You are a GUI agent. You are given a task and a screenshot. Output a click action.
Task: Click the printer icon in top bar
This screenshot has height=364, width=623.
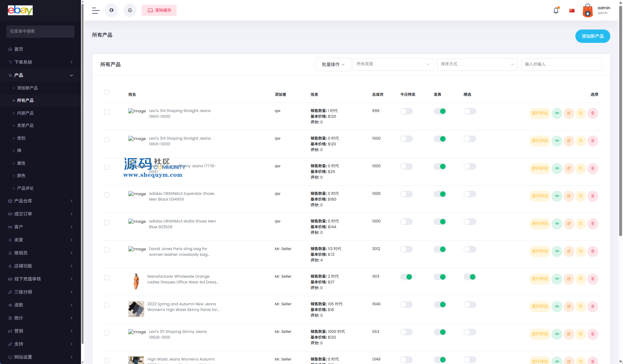[130, 10]
